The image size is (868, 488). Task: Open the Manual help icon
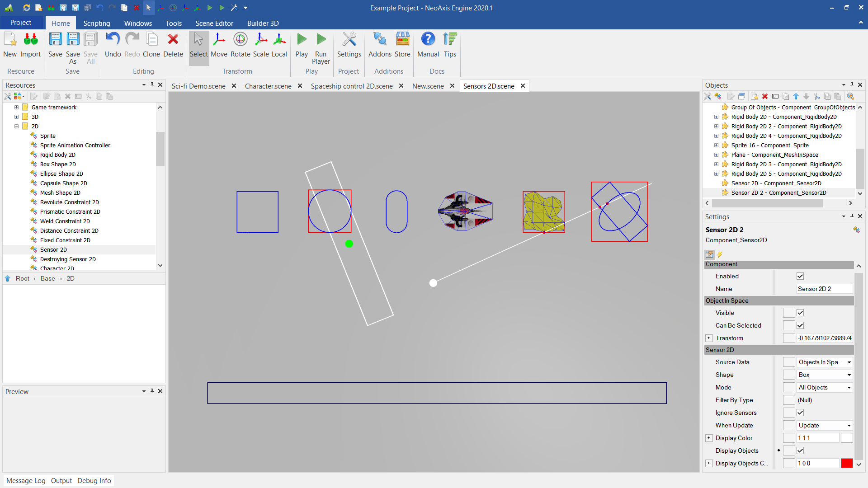point(428,45)
